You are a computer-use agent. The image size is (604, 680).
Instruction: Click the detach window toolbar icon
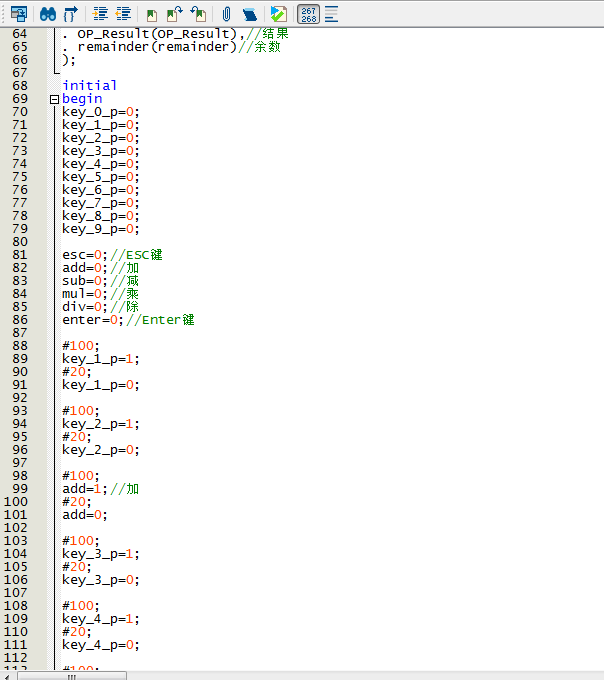click(19, 14)
